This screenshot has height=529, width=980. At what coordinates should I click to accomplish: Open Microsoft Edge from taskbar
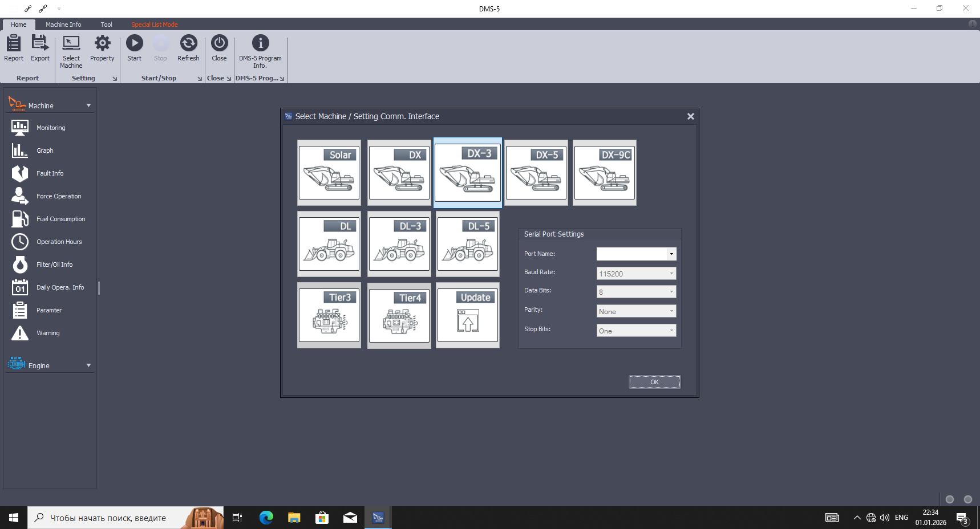coord(266,518)
